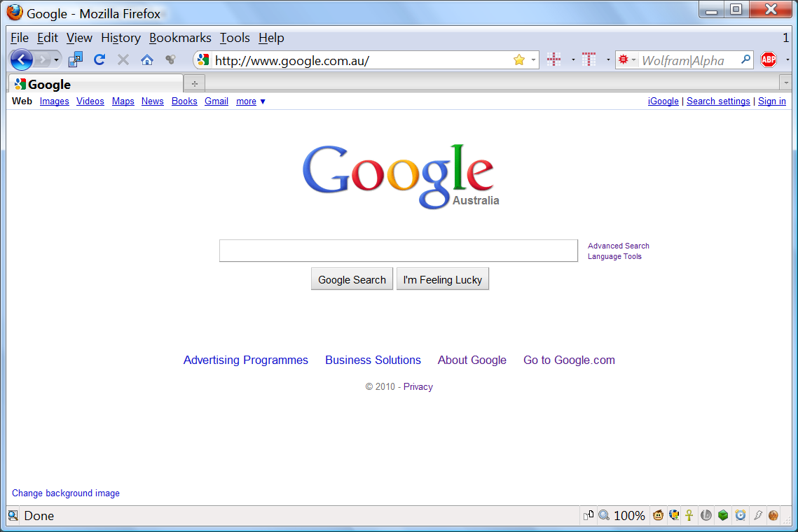
Task: Open the View menu
Action: pos(79,38)
